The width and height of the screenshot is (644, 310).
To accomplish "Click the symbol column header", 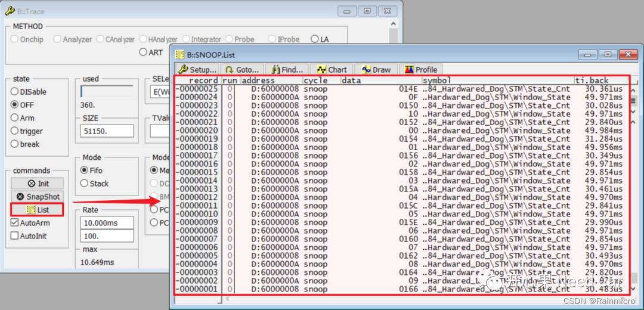I will point(497,80).
